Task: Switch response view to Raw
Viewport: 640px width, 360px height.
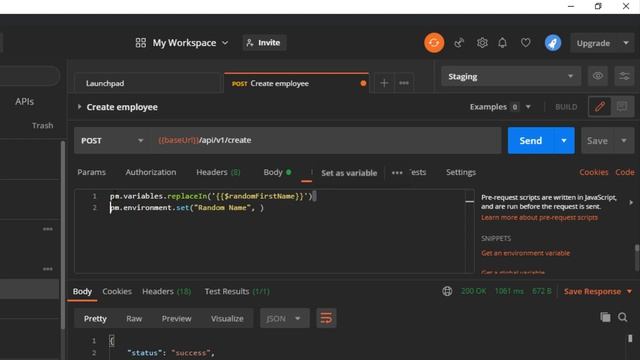Action: tap(134, 318)
